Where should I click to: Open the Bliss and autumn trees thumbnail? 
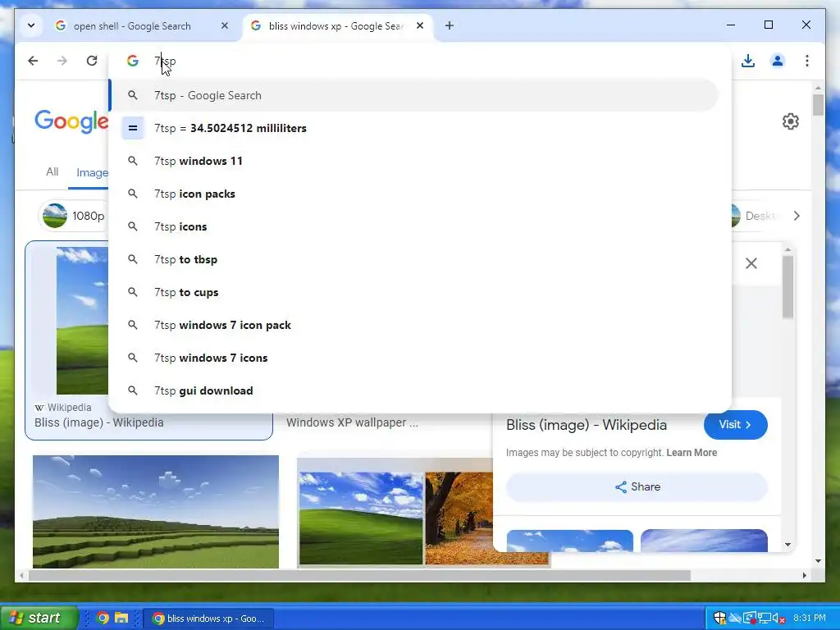(395, 514)
